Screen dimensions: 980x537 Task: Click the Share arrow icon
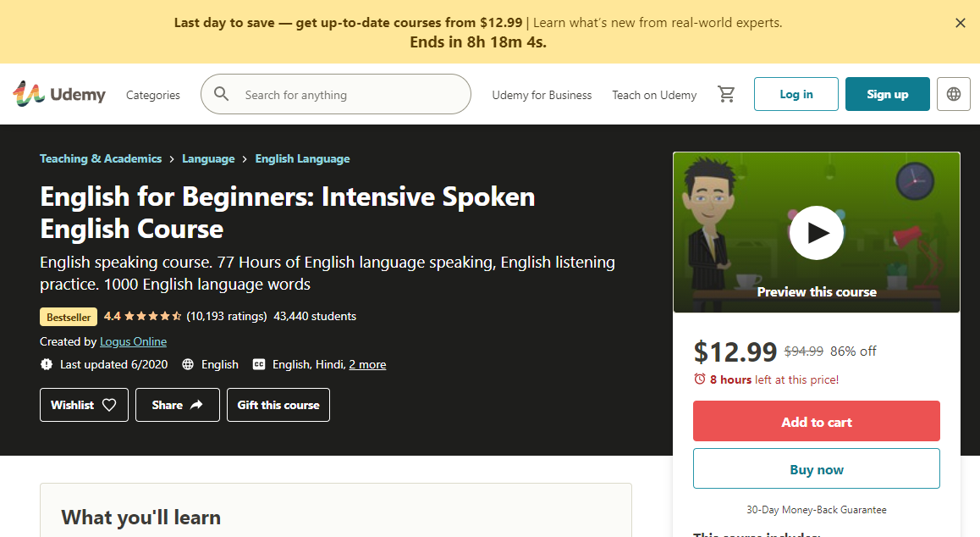[196, 405]
